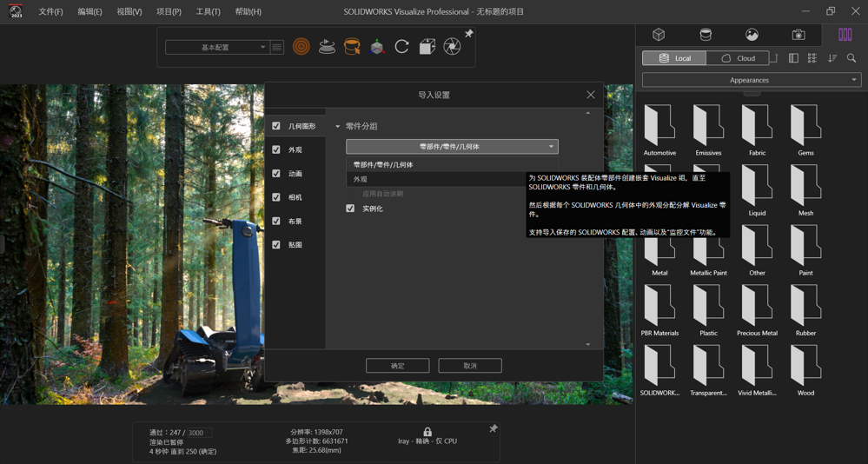Image resolution: width=868 pixels, height=464 pixels.
Task: Open the 零部件/零件/几何体 grouping dropdown
Action: click(x=452, y=147)
